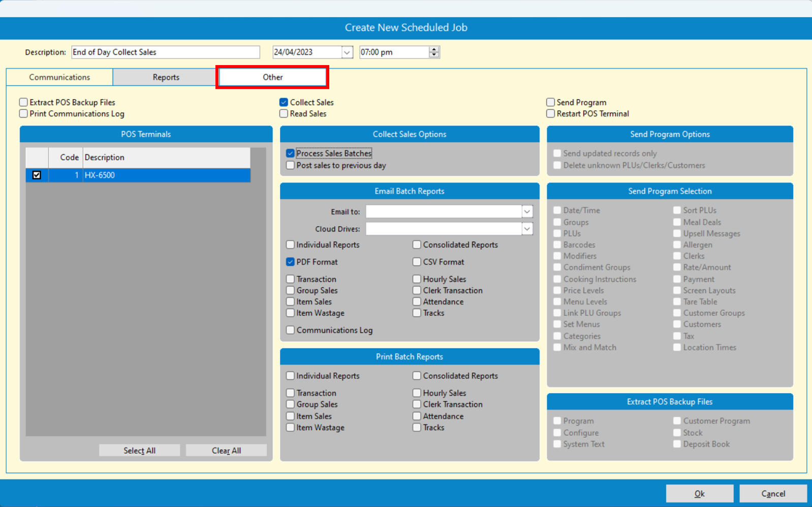
Task: Cancel the scheduled job dialog
Action: [772, 493]
